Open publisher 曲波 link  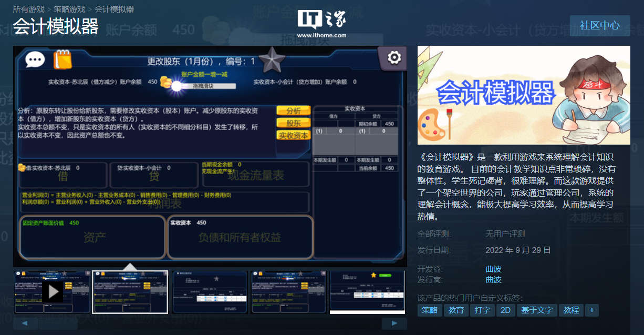(493, 280)
